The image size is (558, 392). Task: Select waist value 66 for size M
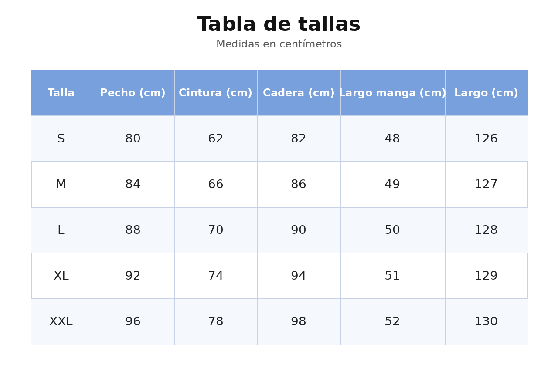click(216, 185)
